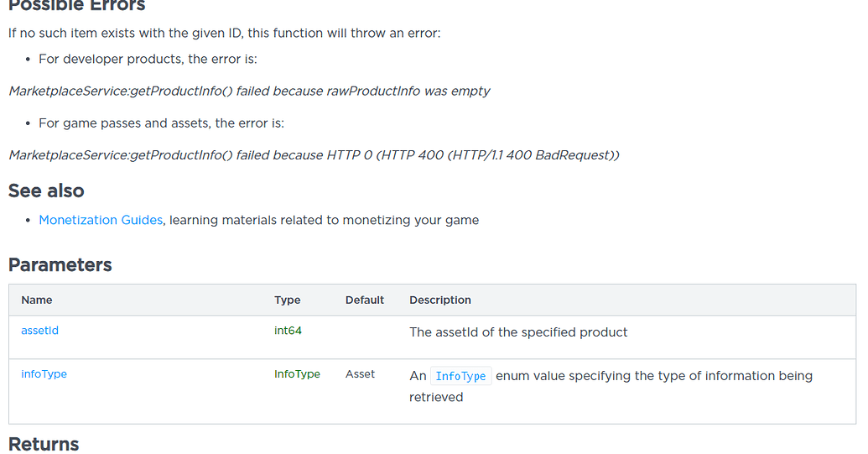Click the assetId parameter name link
This screenshot has width=868, height=454.
[40, 331]
